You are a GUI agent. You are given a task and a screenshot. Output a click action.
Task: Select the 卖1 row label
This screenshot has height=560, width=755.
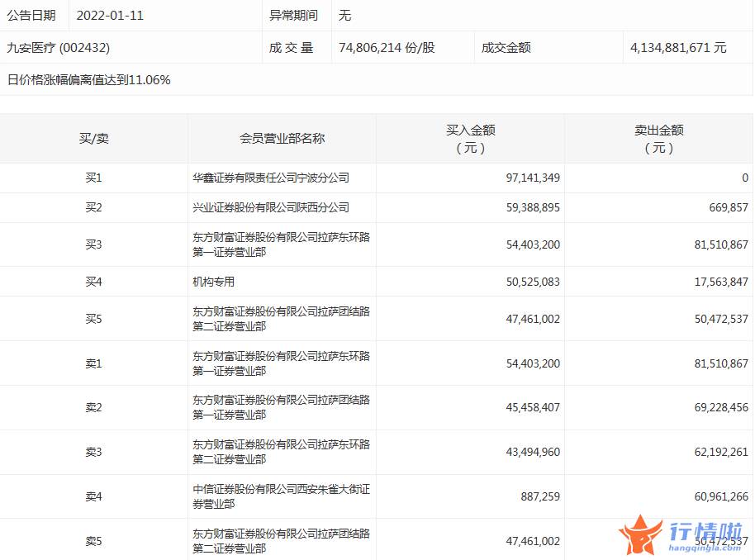[x=94, y=363]
